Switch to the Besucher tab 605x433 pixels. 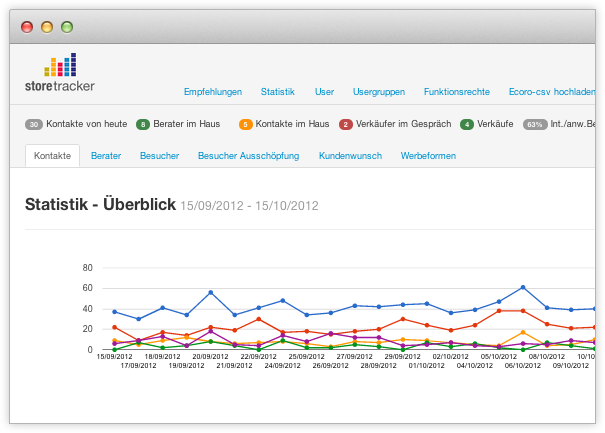click(x=159, y=156)
